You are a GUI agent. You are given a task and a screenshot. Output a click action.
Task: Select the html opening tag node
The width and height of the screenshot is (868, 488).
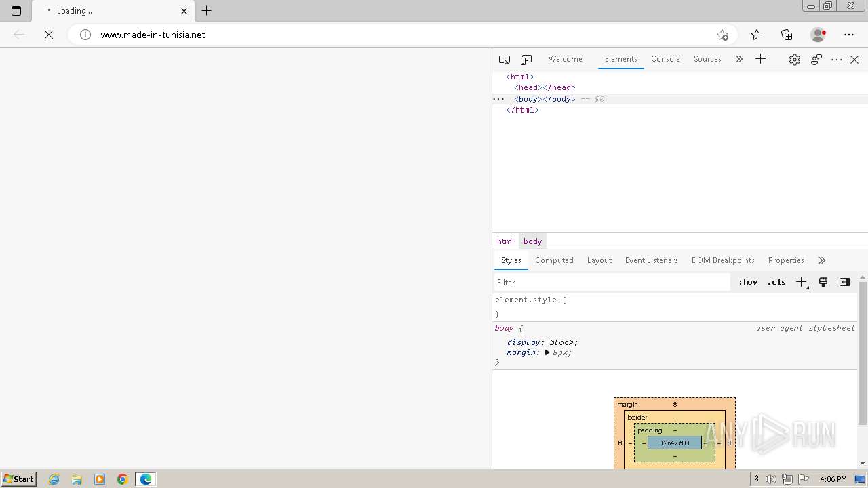(520, 77)
